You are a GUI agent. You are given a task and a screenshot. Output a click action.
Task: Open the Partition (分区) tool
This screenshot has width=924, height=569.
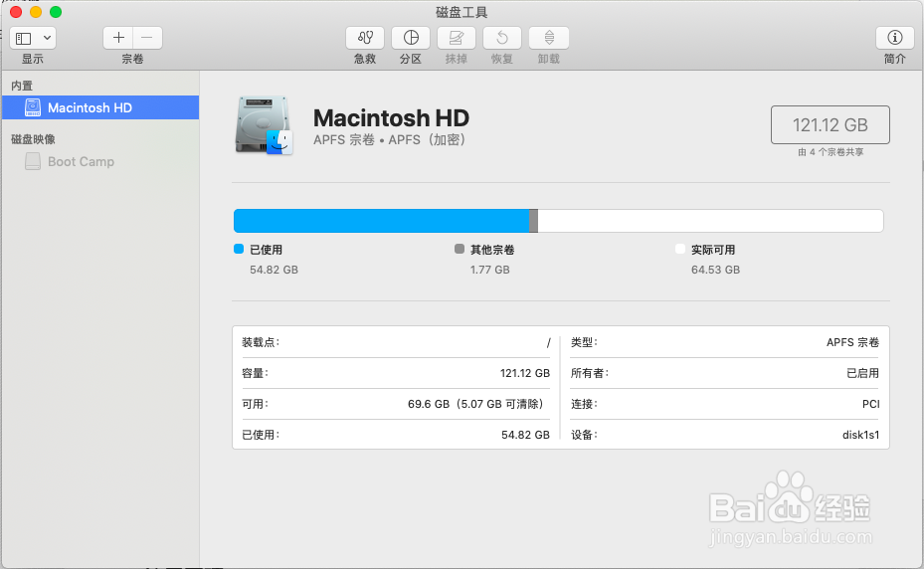411,39
